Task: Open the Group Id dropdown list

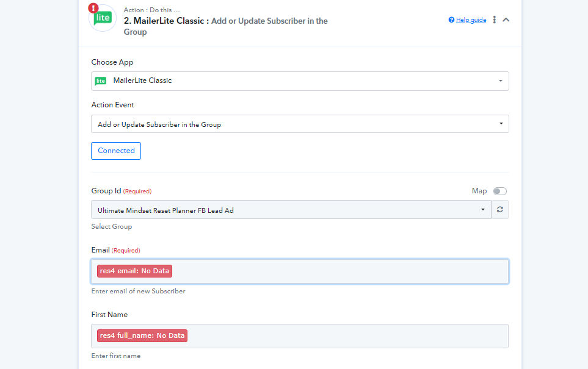Action: click(x=291, y=210)
